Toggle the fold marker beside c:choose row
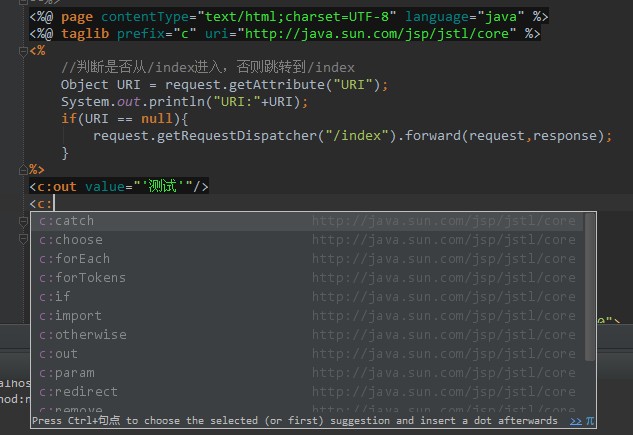Image resolution: width=633 pixels, height=435 pixels. point(23,239)
